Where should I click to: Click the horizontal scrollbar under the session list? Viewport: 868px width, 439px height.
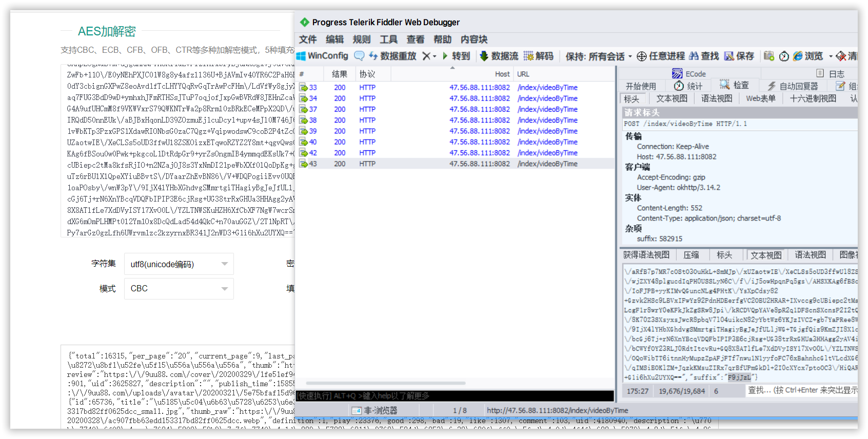(385, 383)
